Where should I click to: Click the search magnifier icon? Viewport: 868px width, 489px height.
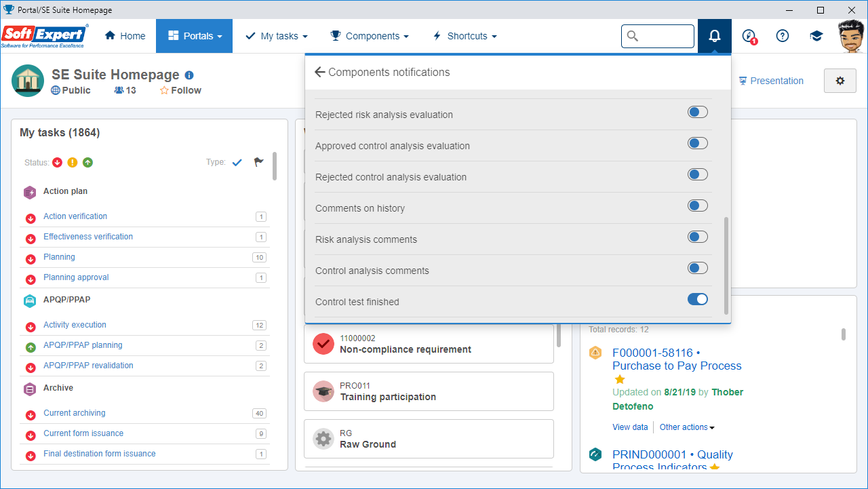coord(633,36)
